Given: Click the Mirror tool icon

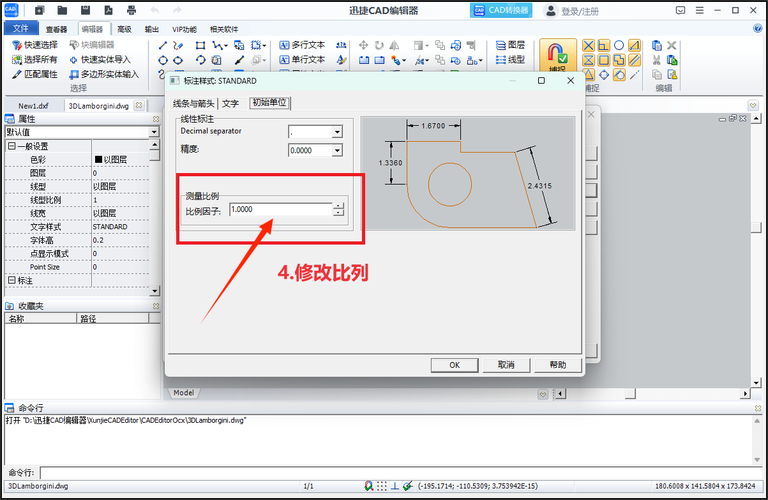Looking at the screenshot, I should pyautogui.click(x=394, y=46).
